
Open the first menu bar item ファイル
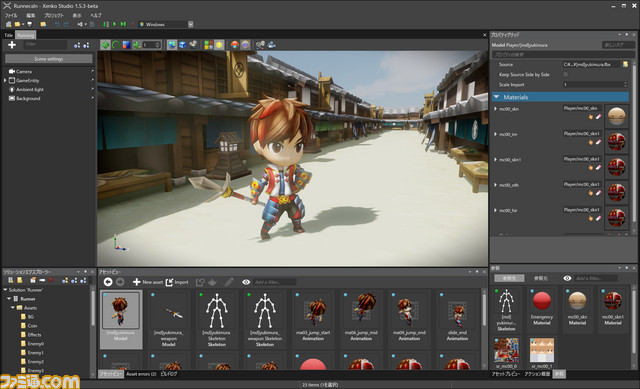tap(11, 15)
